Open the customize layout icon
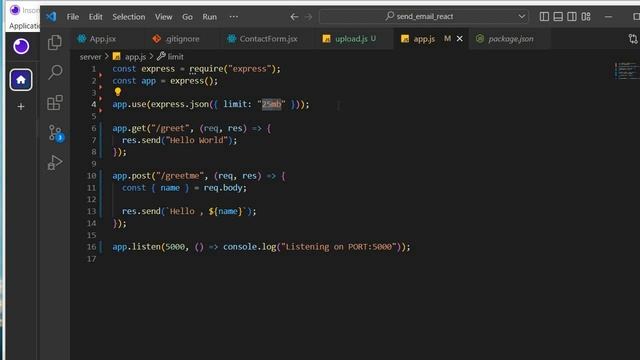The height and width of the screenshot is (360, 640). [586, 16]
